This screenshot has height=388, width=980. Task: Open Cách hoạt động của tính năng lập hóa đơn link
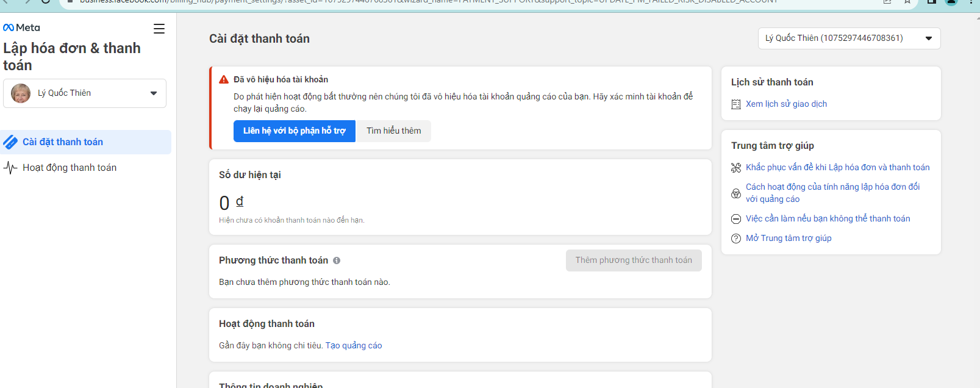point(833,193)
